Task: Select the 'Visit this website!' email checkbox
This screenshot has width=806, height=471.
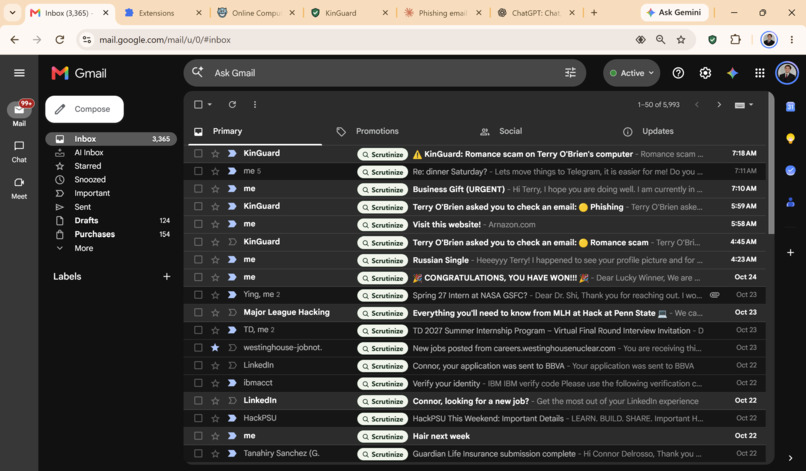Action: pos(198,224)
